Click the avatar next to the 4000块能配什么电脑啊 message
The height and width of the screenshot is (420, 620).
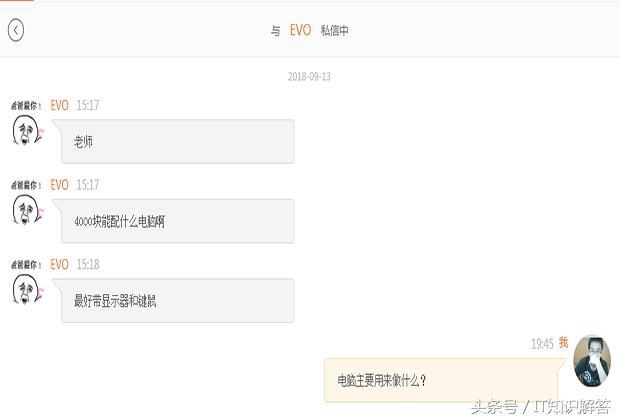27,209
